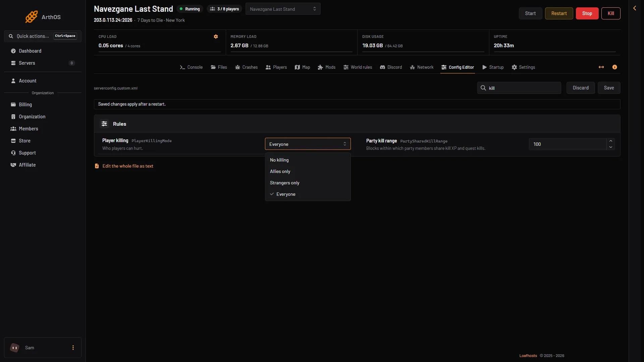This screenshot has width=644, height=362.
Task: Open Edit the whole file as text
Action: tap(124, 166)
